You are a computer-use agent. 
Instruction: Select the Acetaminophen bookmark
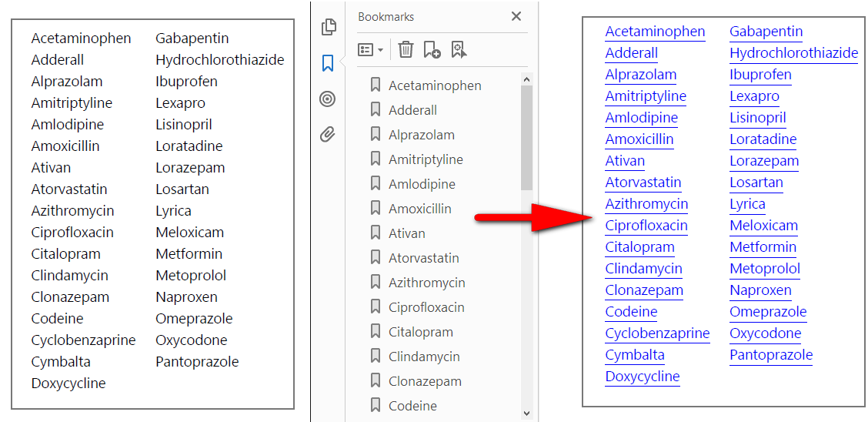435,85
